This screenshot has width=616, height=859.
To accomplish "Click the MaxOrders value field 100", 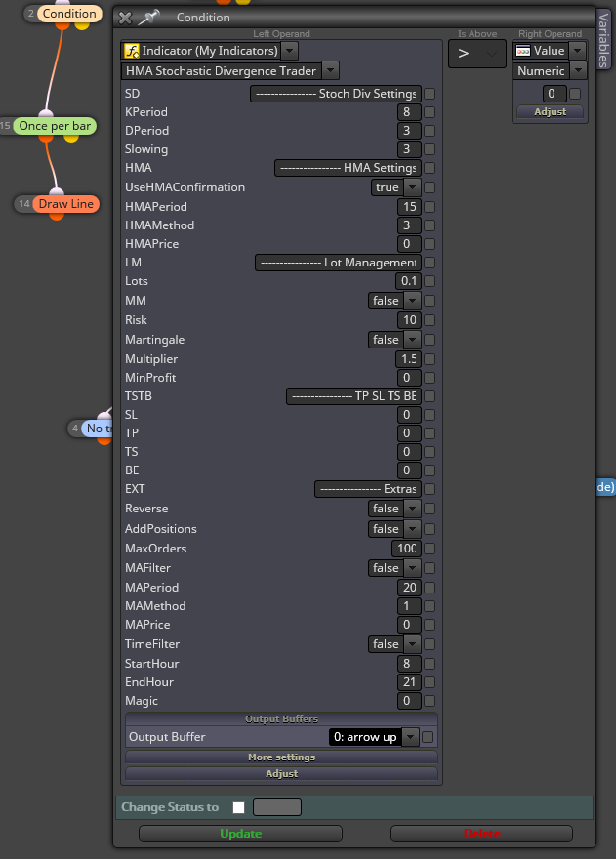I will click(407, 549).
